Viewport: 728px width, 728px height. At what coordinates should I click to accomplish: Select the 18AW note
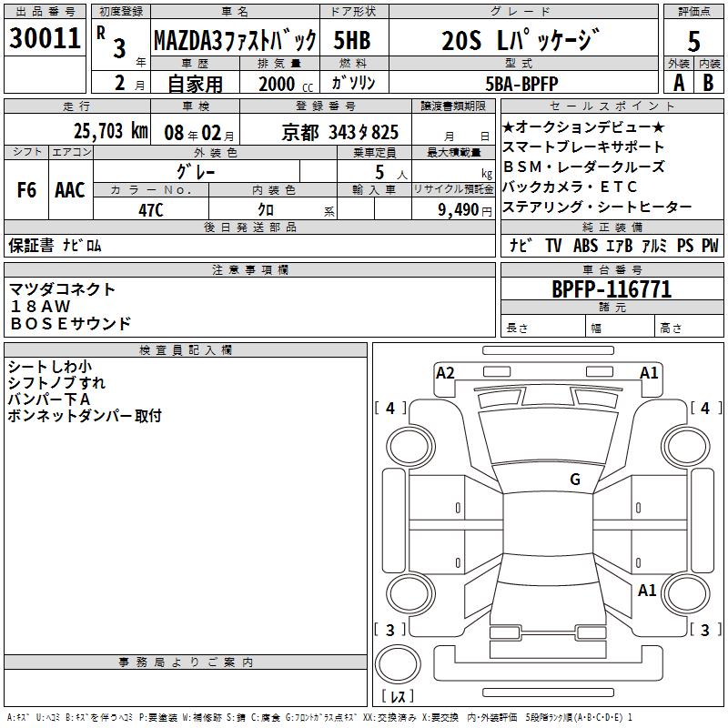coord(40,307)
